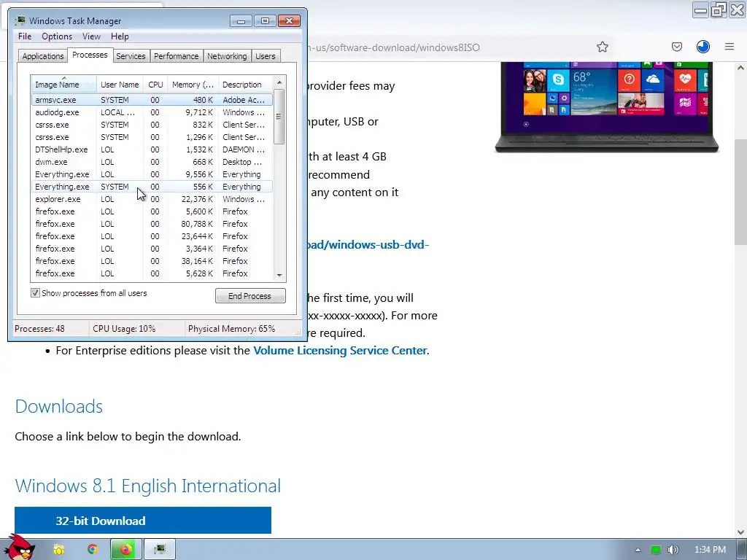The width and height of the screenshot is (747, 560).
Task: Click the Task Manager title bar icon
Action: tap(20, 21)
